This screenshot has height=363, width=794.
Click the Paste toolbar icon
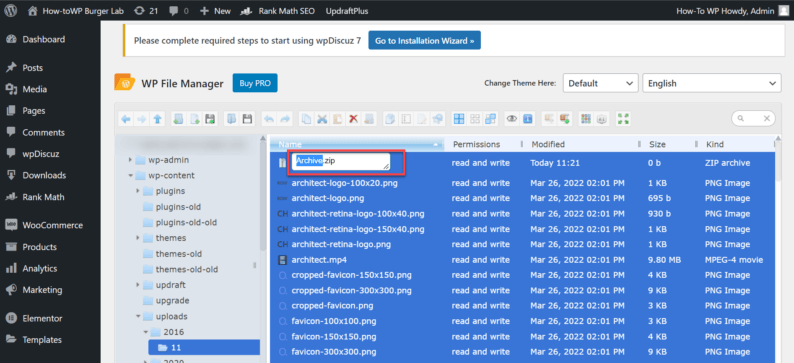[x=337, y=119]
